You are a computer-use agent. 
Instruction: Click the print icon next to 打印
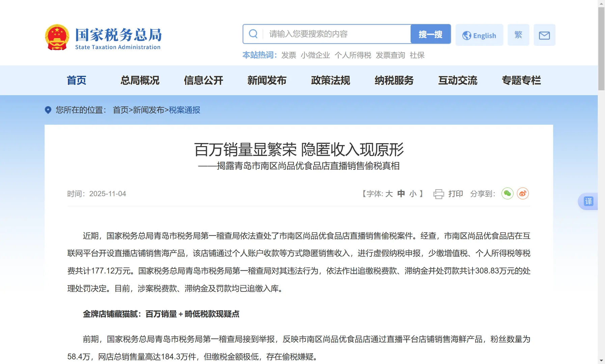[x=438, y=193]
